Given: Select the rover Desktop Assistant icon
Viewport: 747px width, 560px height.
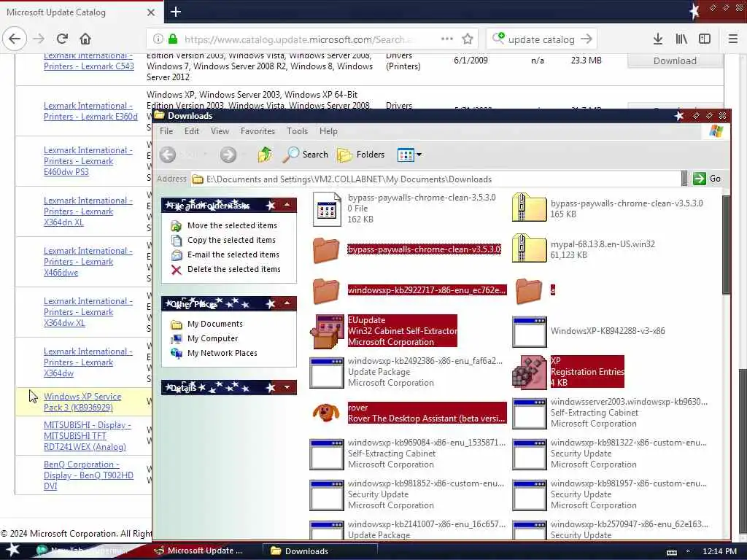Looking at the screenshot, I should 326,413.
